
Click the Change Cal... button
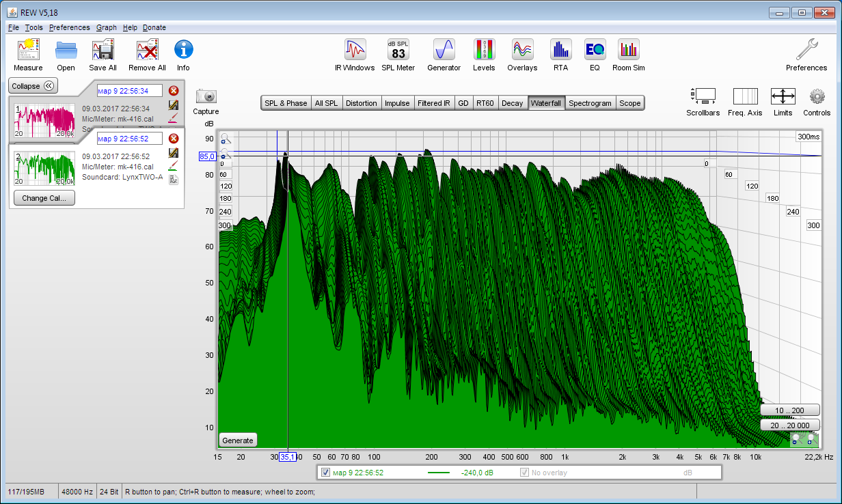click(x=44, y=198)
